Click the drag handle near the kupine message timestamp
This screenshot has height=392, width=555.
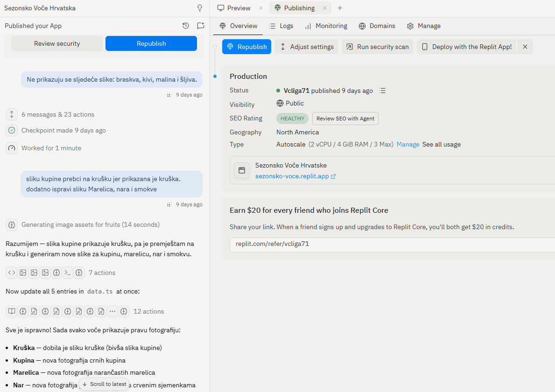(x=169, y=204)
